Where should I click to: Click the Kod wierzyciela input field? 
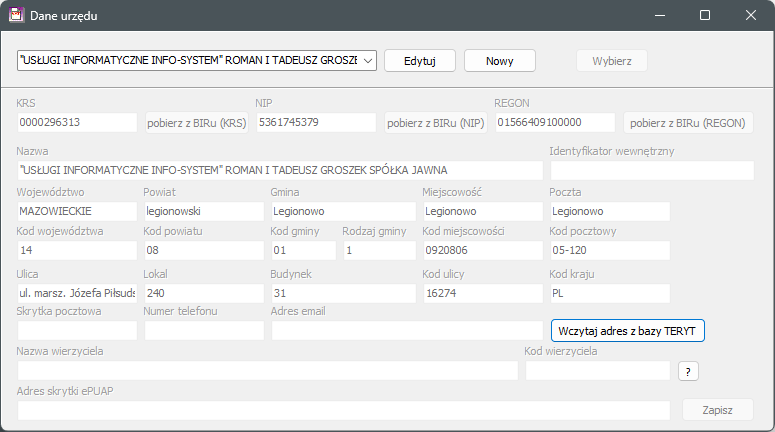point(597,371)
